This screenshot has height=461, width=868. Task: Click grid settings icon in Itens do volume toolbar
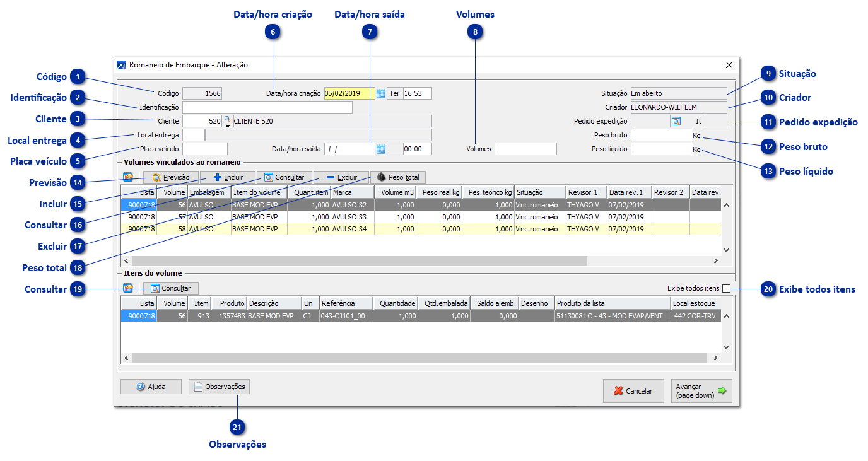[x=128, y=288]
